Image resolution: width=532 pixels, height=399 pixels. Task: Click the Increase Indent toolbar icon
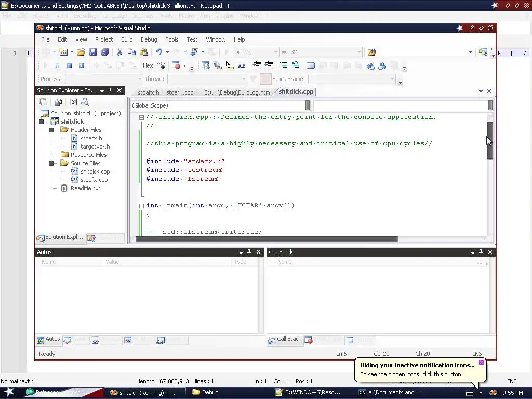click(269, 65)
